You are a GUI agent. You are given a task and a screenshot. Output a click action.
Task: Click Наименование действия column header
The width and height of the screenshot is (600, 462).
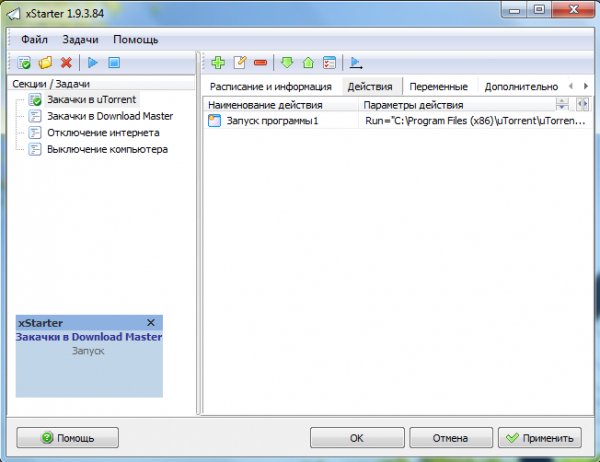(x=280, y=105)
